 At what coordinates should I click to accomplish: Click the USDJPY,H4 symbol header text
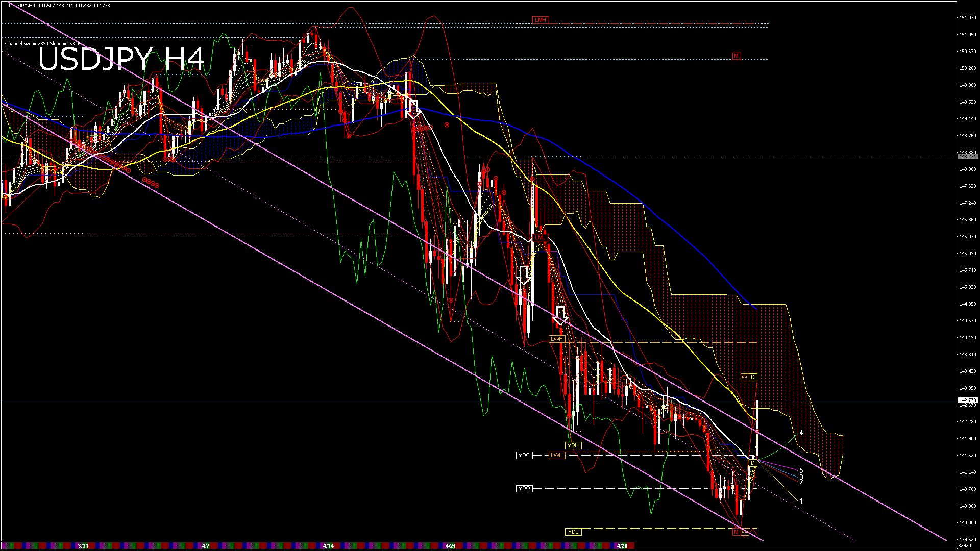22,5
